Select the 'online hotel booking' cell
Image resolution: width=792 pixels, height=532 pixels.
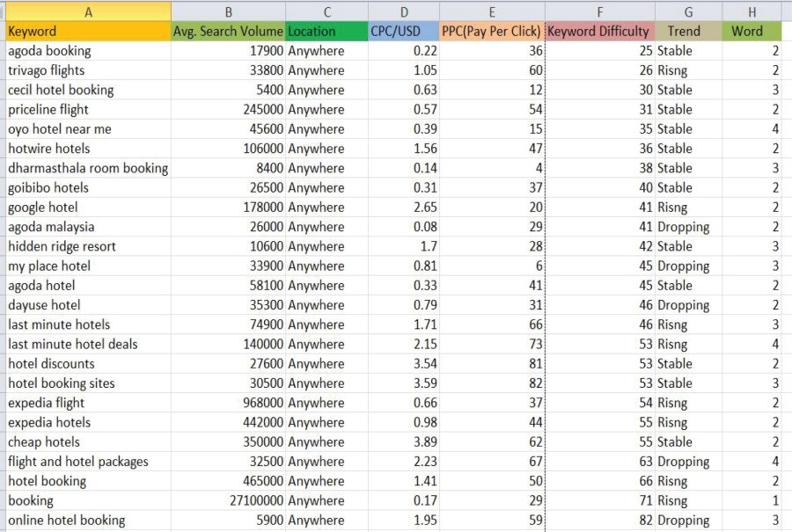(88, 521)
